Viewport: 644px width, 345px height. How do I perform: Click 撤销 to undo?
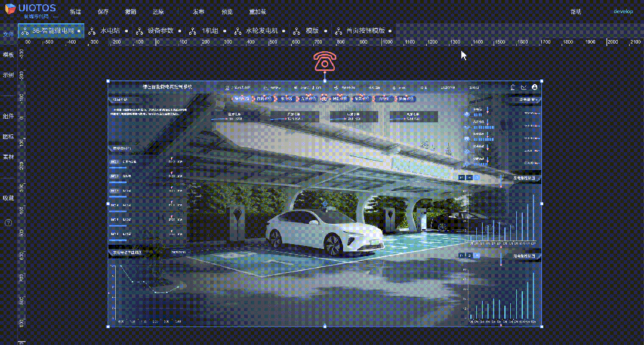click(130, 11)
